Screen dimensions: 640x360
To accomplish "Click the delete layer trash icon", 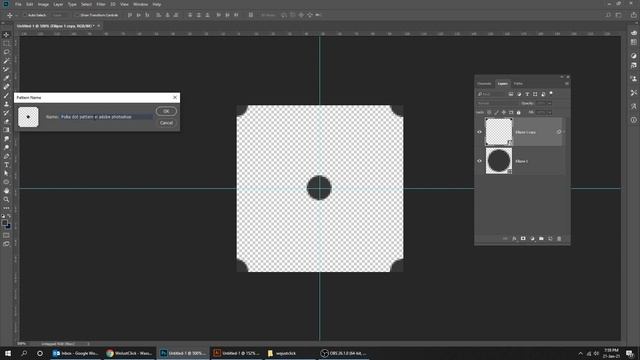I will point(559,238).
